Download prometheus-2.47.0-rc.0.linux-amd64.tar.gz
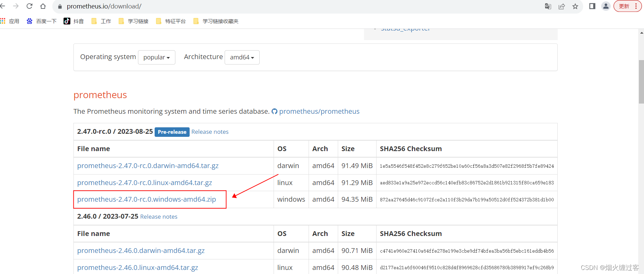 coord(144,183)
